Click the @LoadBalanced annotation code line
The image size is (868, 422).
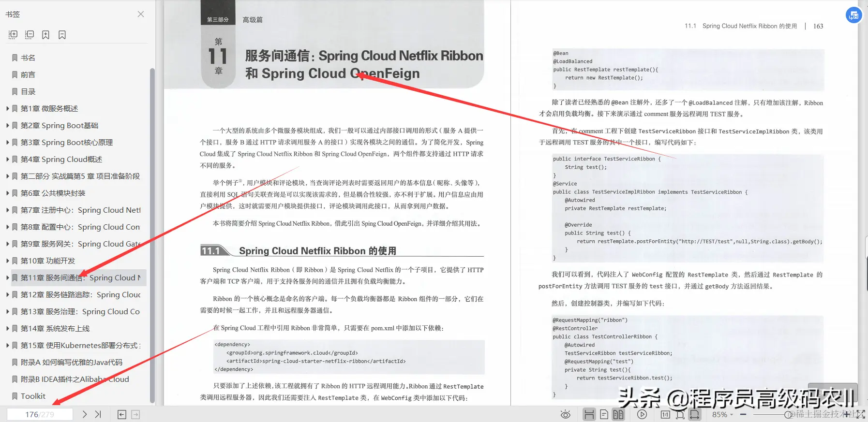(x=573, y=61)
